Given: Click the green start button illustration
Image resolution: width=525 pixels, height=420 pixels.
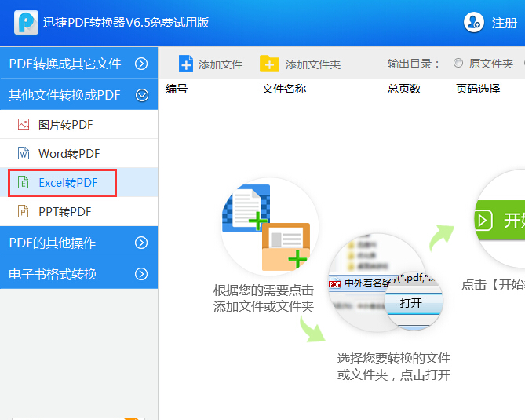Looking at the screenshot, I should (500, 219).
